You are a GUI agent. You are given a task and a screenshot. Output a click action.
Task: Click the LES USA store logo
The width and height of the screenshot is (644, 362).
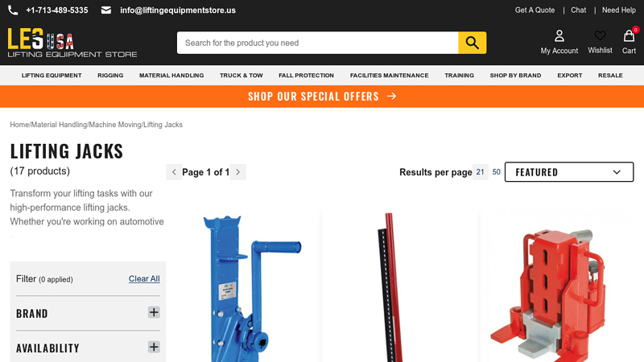[x=72, y=43]
